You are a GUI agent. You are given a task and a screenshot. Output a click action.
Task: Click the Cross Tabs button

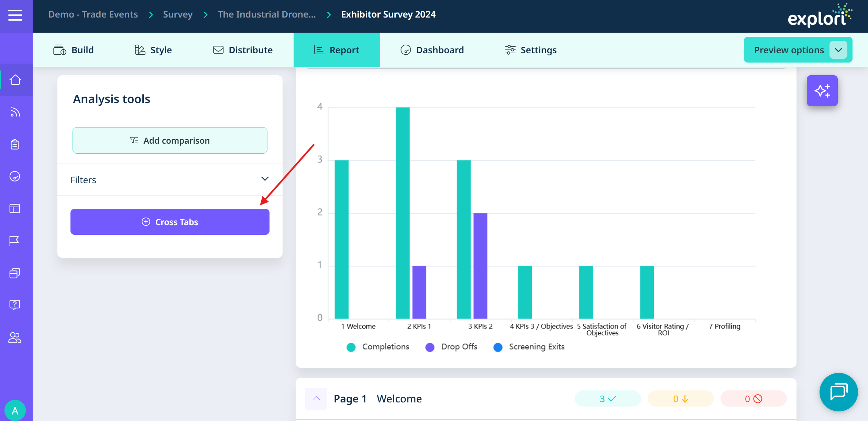pos(170,222)
